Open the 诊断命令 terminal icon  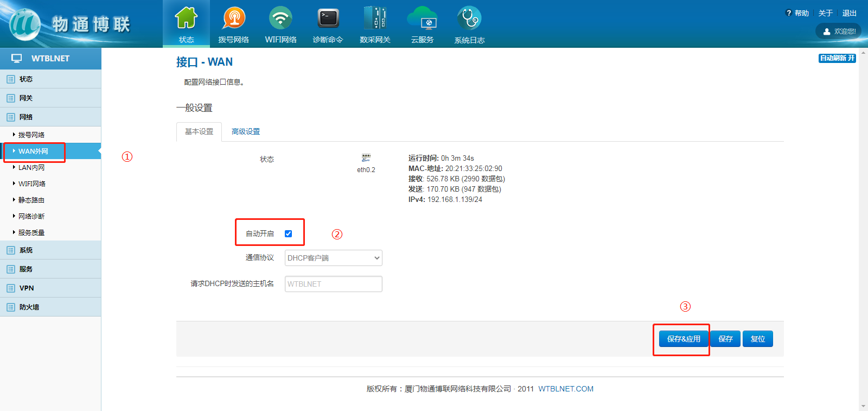(328, 18)
